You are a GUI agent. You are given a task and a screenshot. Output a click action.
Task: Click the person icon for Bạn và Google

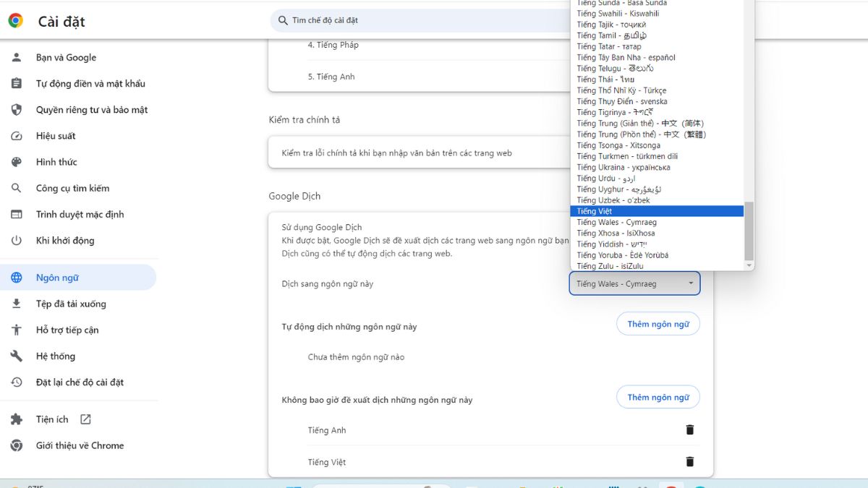tap(17, 57)
